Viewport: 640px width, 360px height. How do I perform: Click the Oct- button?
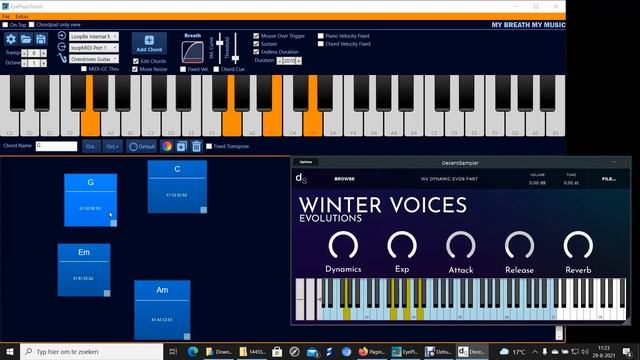pyautogui.click(x=91, y=146)
